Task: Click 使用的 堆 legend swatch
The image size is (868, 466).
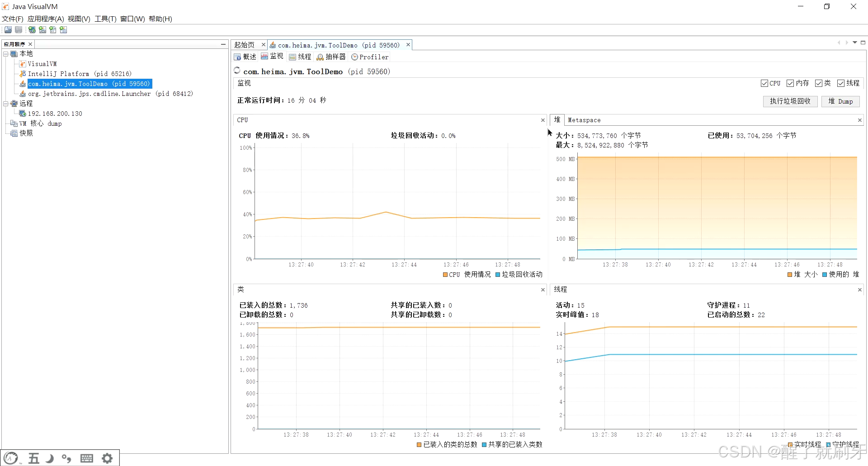Action: click(x=825, y=275)
